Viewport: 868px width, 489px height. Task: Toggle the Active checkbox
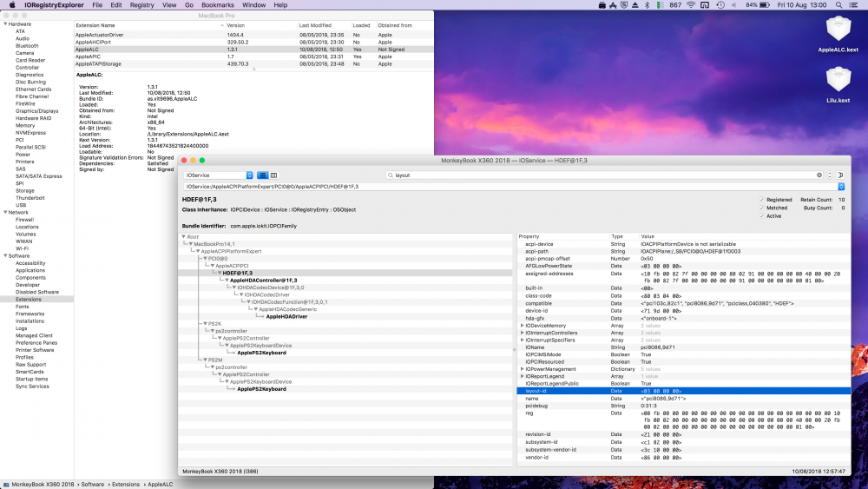point(762,216)
